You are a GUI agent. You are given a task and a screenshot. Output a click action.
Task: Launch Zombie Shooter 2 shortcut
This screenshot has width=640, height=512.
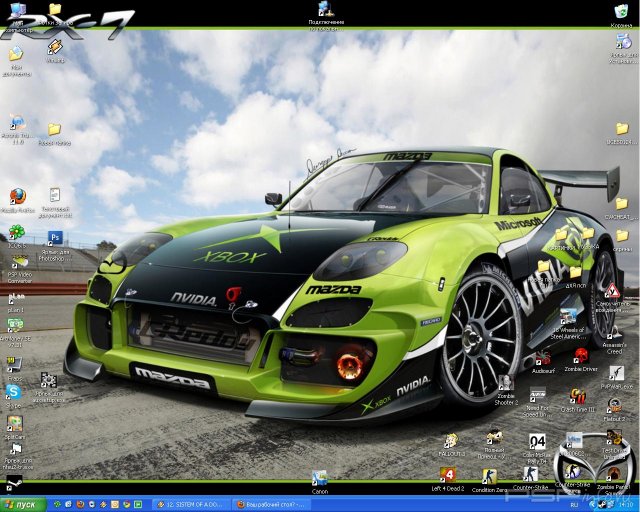pyautogui.click(x=506, y=384)
